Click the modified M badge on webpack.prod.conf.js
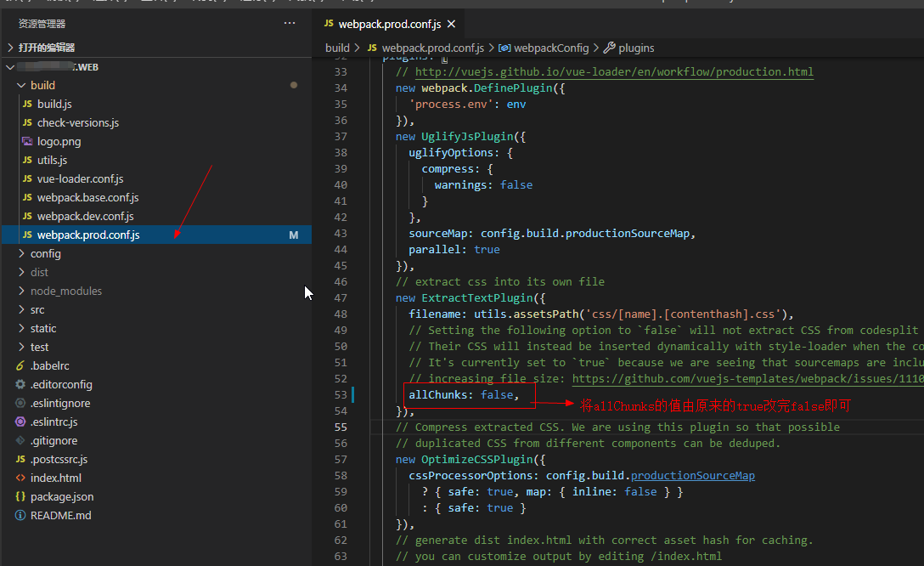Screen dimensions: 924x566 click(294, 235)
